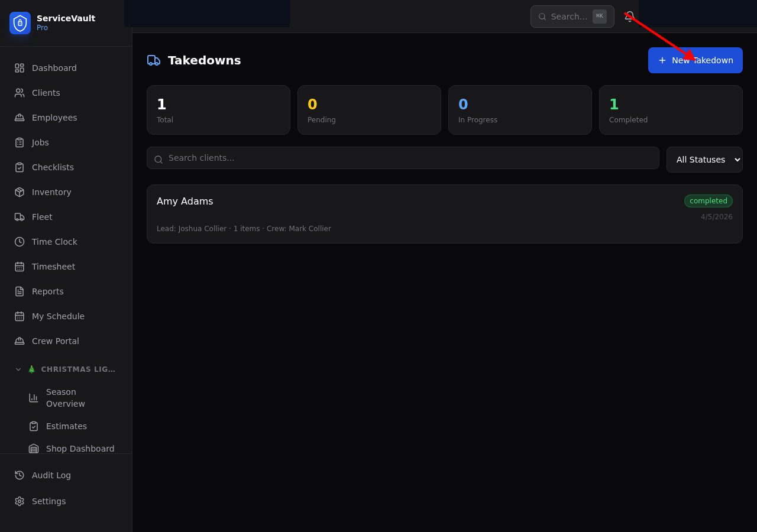Click the ServiceVault shield logo icon
The height and width of the screenshot is (532, 757).
[20, 23]
